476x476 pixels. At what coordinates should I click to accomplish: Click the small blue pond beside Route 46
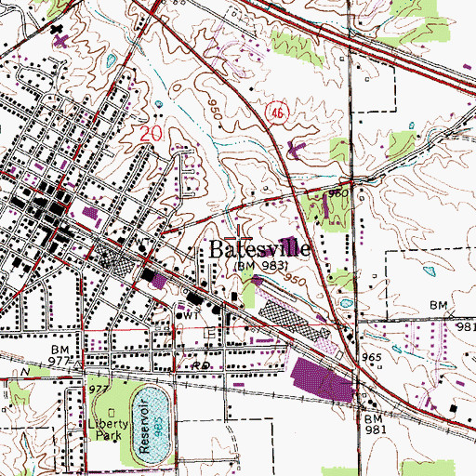coord(347,303)
